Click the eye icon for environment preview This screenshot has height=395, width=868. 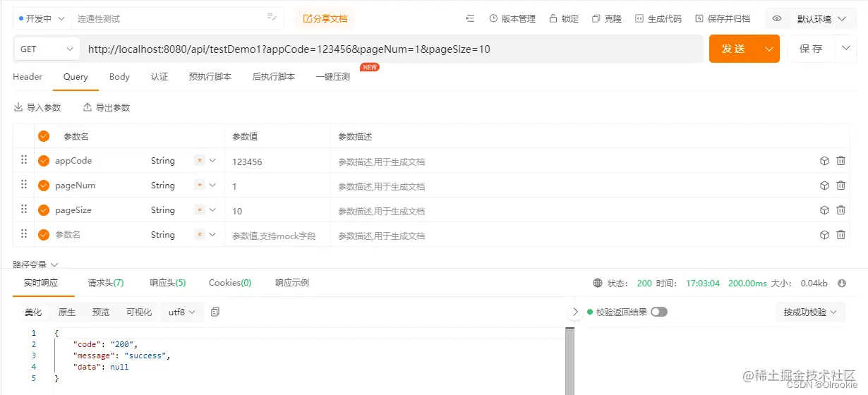click(x=777, y=19)
